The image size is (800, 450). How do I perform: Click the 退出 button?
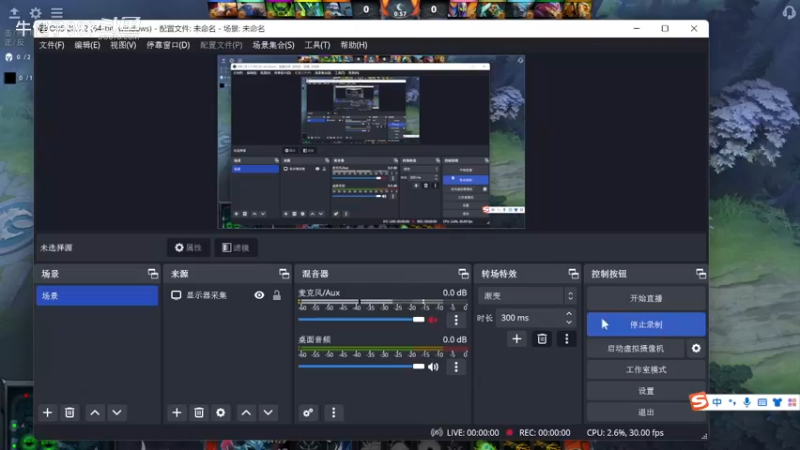click(646, 412)
